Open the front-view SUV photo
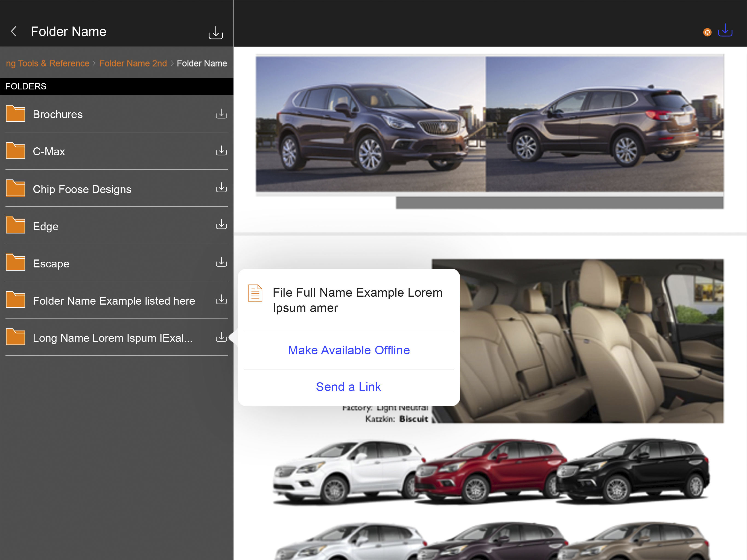This screenshot has width=747, height=560. click(371, 124)
